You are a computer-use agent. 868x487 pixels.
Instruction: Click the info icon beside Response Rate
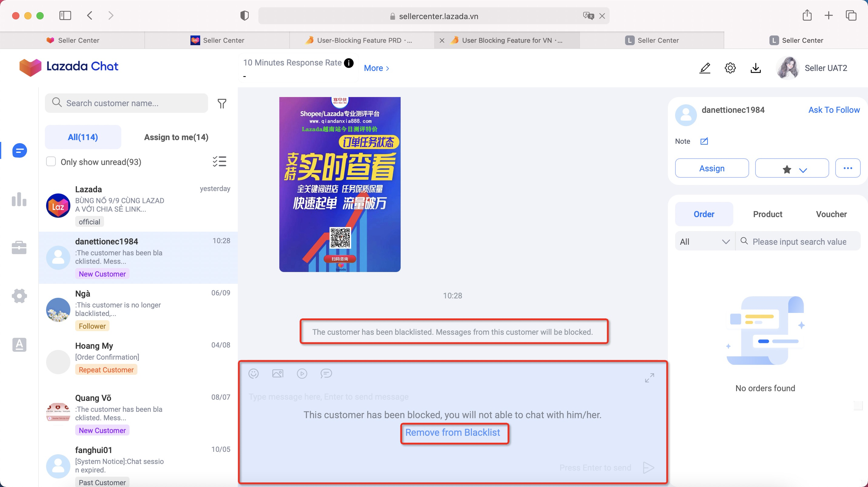pos(349,63)
